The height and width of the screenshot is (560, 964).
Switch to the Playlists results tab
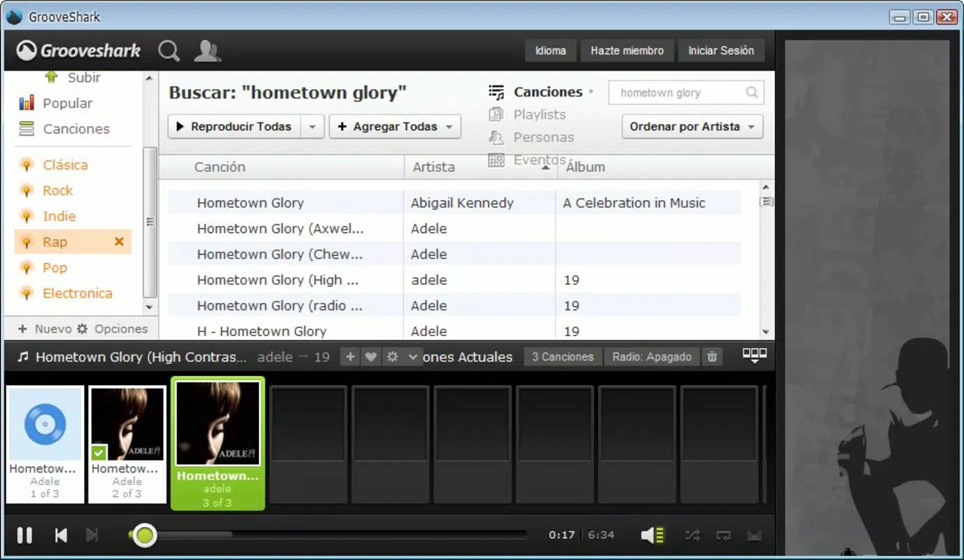click(527, 115)
